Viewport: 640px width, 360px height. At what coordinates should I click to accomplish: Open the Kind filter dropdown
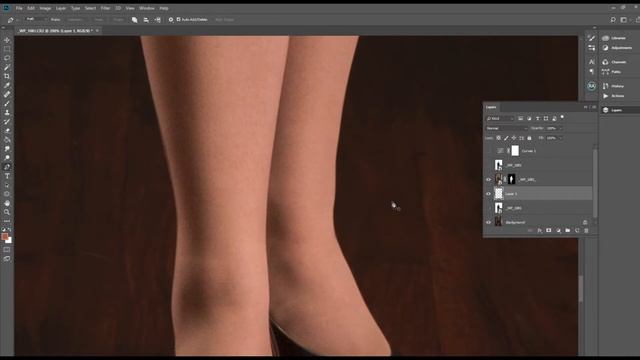tap(500, 118)
